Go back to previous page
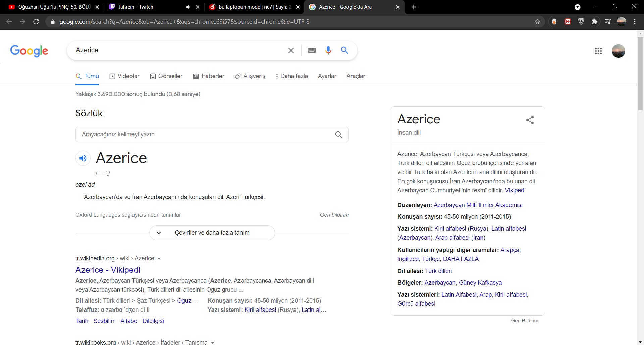 [9, 22]
